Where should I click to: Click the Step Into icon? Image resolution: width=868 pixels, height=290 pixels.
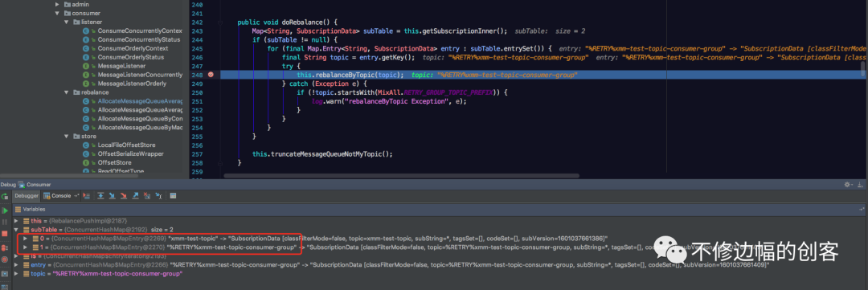point(112,196)
